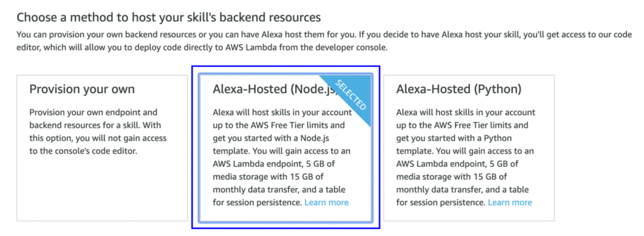Click the 'Alexa-Hosted (Node.js)' card title
Image resolution: width=644 pixels, height=236 pixels.
pos(275,89)
